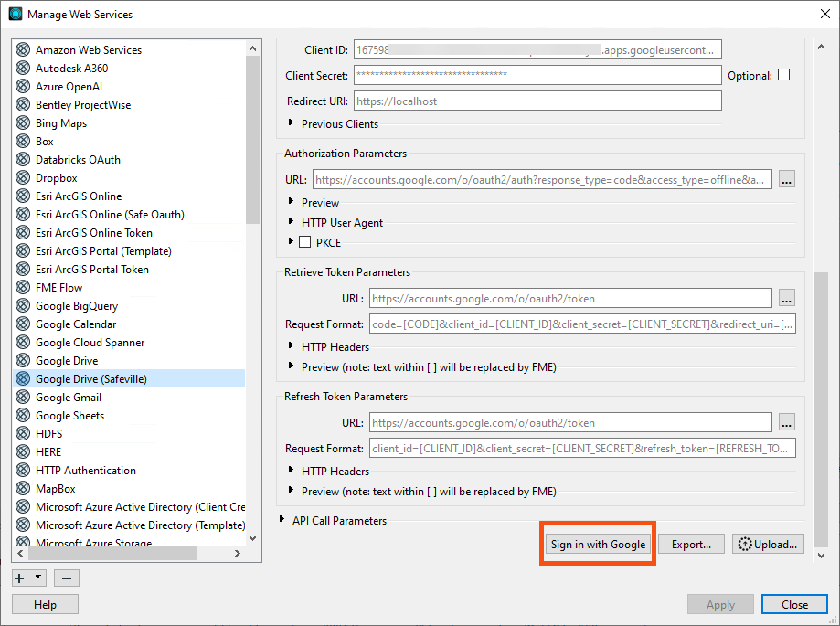Click the Google BigQuery service icon

coord(23,306)
